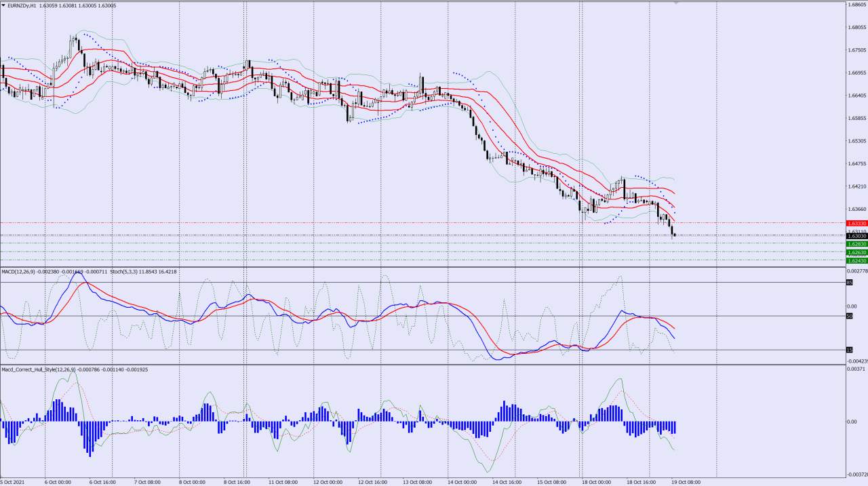Click the 15 stochastic level label
Screen dimensions: 868x486
pyautogui.click(x=849, y=350)
